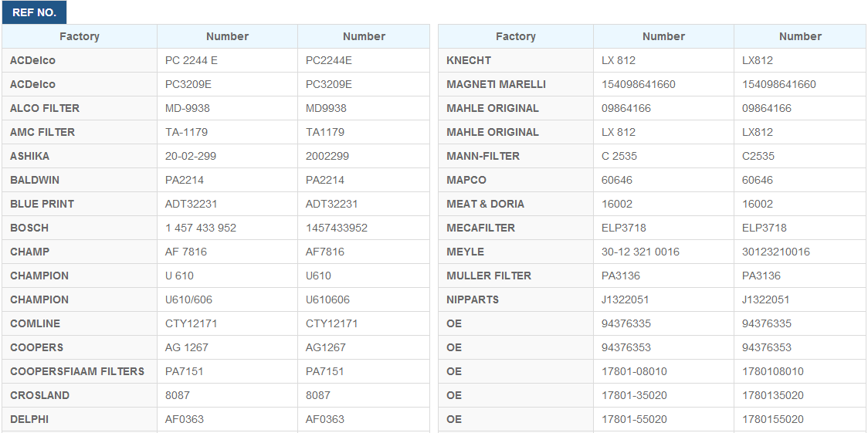Click the MAGNETI MARELLI factory cell
Viewport: 868px width, 433px height.
click(496, 84)
